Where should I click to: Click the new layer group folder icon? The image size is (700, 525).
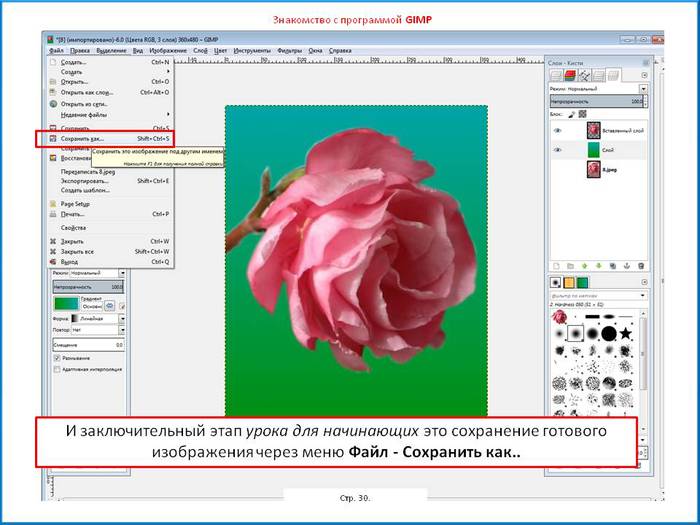570,266
